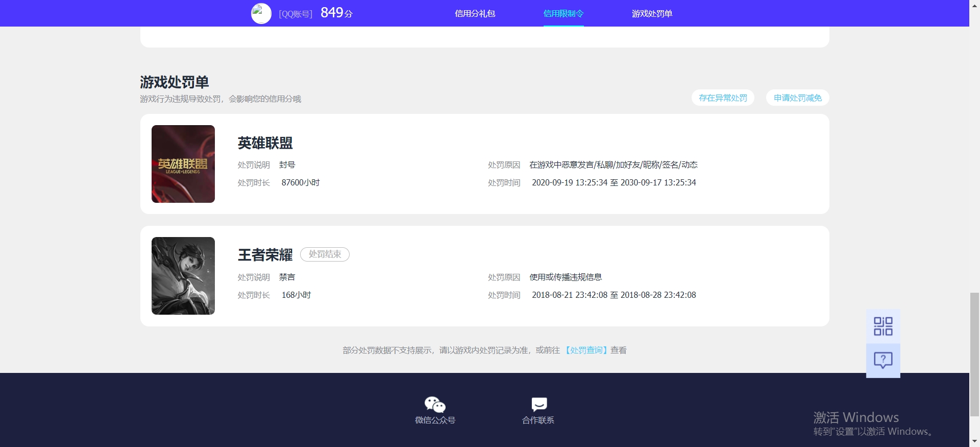This screenshot has height=447, width=980.
Task: Click the 封号 punishment description
Action: [287, 164]
